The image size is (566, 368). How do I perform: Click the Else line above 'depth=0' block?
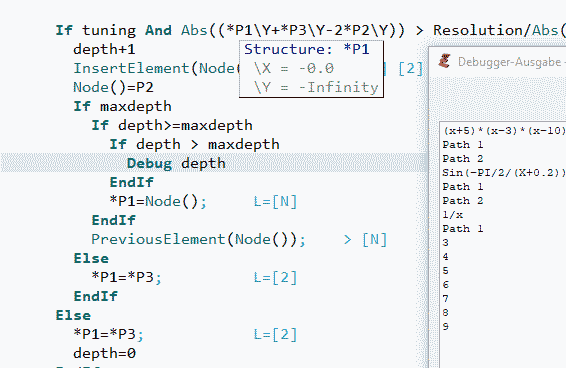[73, 315]
